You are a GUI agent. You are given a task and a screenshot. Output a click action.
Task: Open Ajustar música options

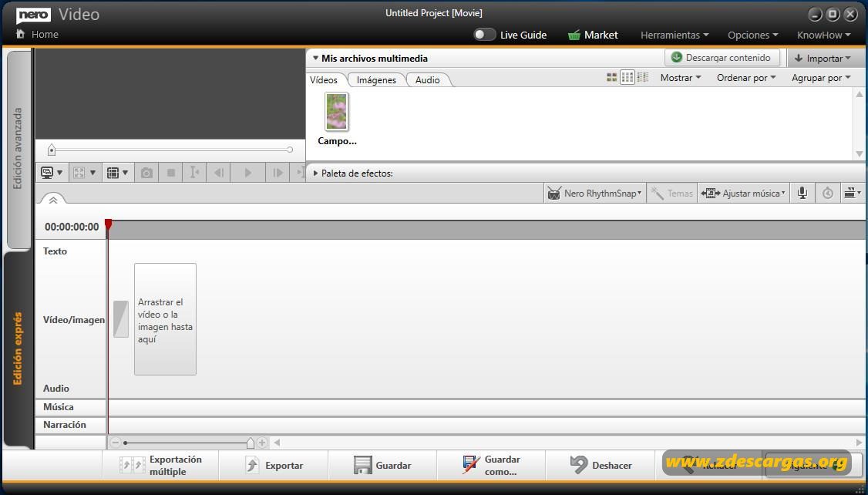(x=743, y=194)
